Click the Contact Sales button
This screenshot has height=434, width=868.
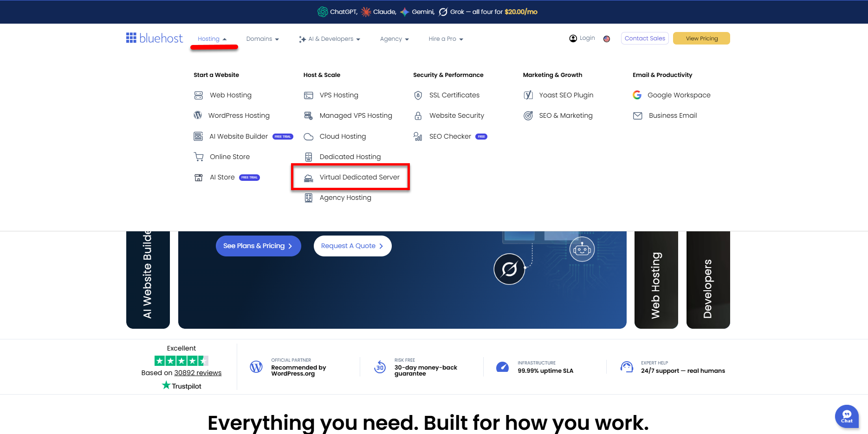pos(645,38)
